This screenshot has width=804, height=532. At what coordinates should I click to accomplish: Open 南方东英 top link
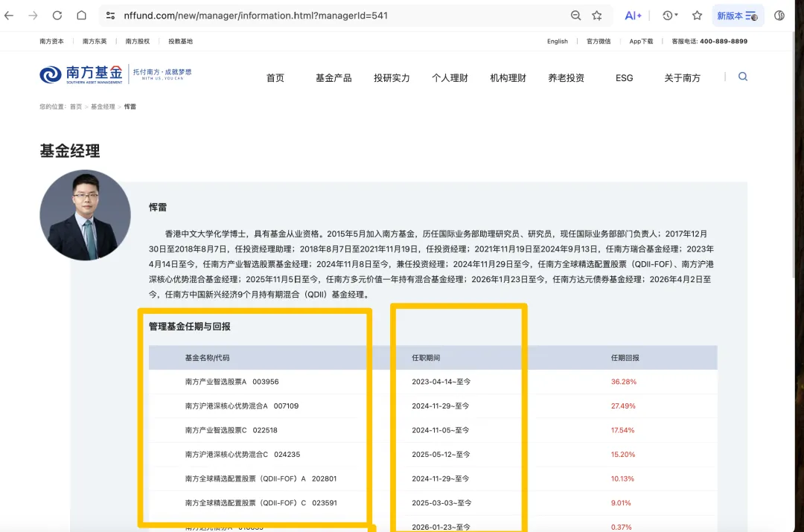(95, 42)
